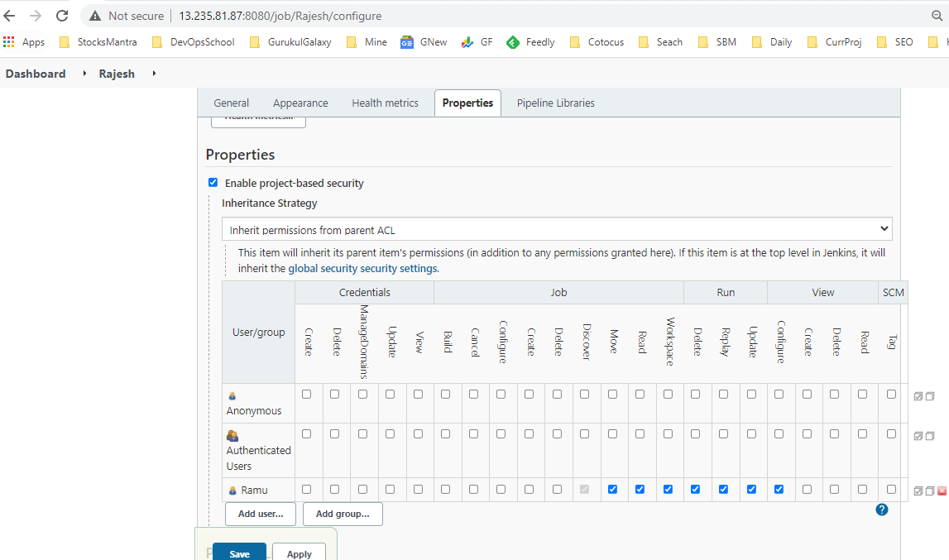The width and height of the screenshot is (949, 560).
Task: Open the blue help question-mark icon
Action: click(x=882, y=510)
